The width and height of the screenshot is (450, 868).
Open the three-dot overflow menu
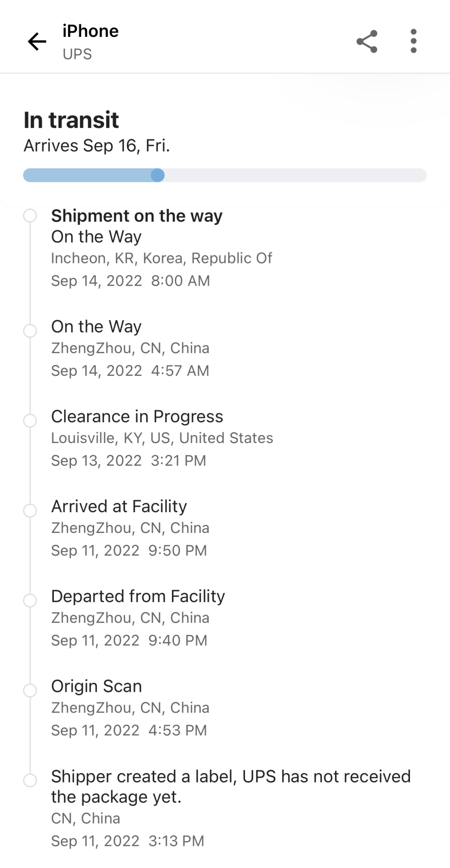point(414,42)
